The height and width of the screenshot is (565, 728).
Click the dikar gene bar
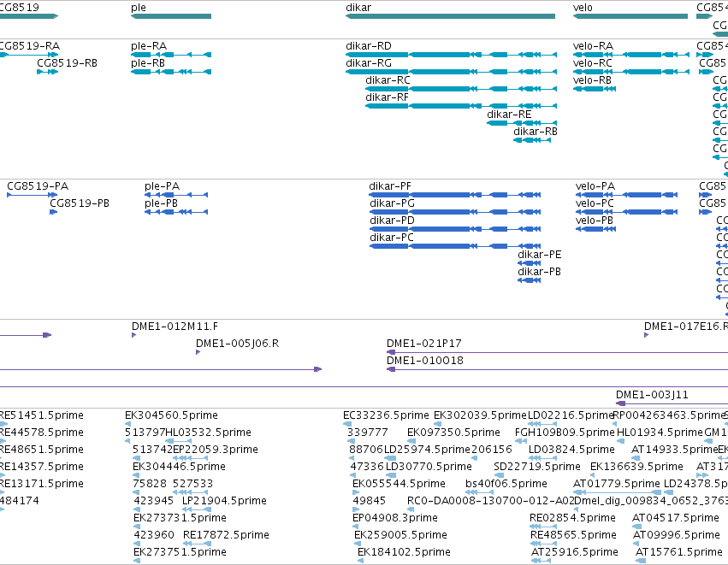[x=450, y=16]
